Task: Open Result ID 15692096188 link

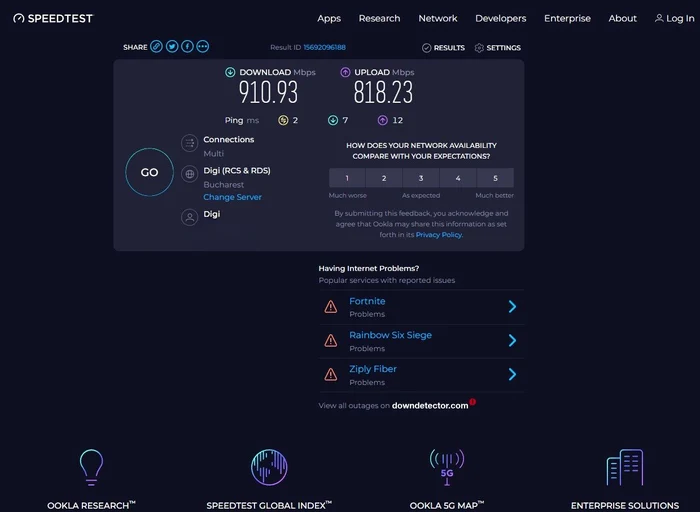Action: click(x=325, y=47)
